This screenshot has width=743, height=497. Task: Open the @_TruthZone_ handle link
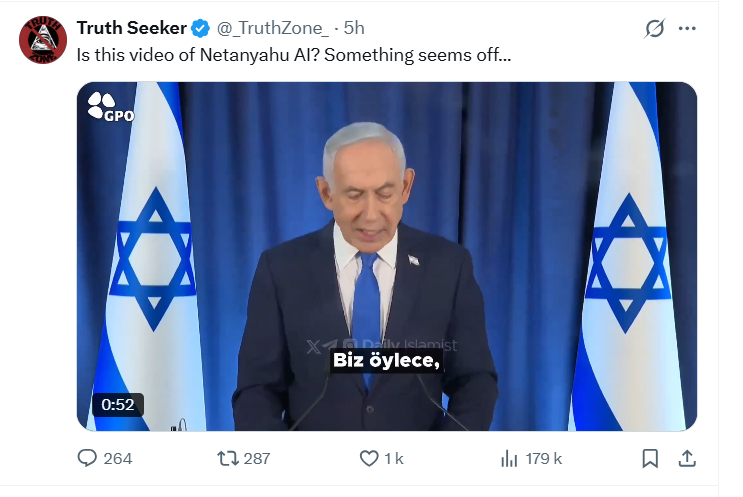[271, 28]
